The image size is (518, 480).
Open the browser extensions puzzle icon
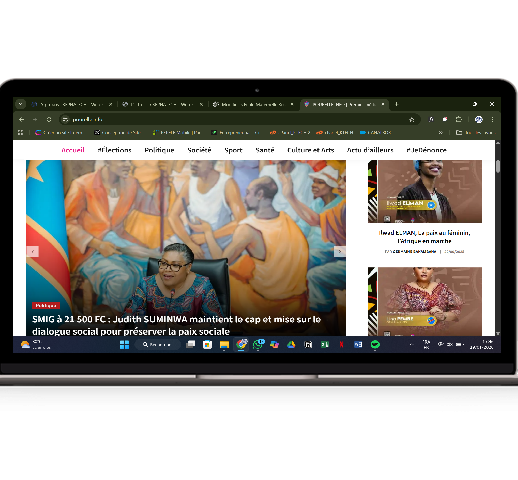(x=459, y=119)
